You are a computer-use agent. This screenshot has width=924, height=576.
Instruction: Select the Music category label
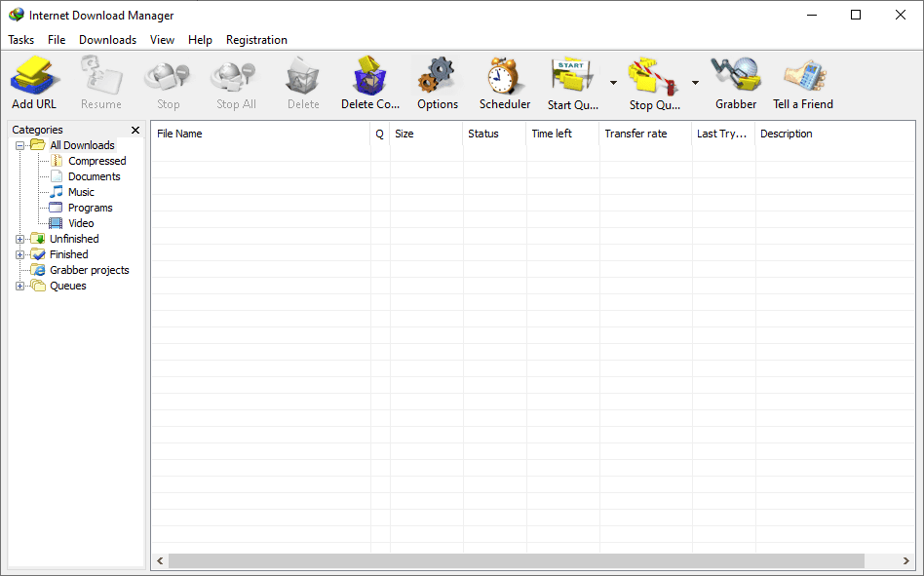pyautogui.click(x=81, y=192)
